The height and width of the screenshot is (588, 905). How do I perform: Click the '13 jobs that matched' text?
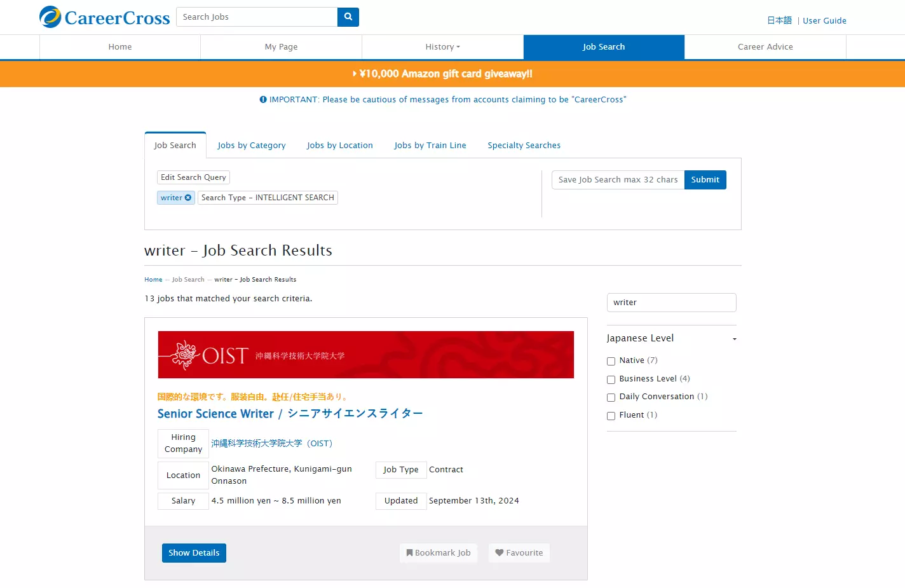(228, 299)
